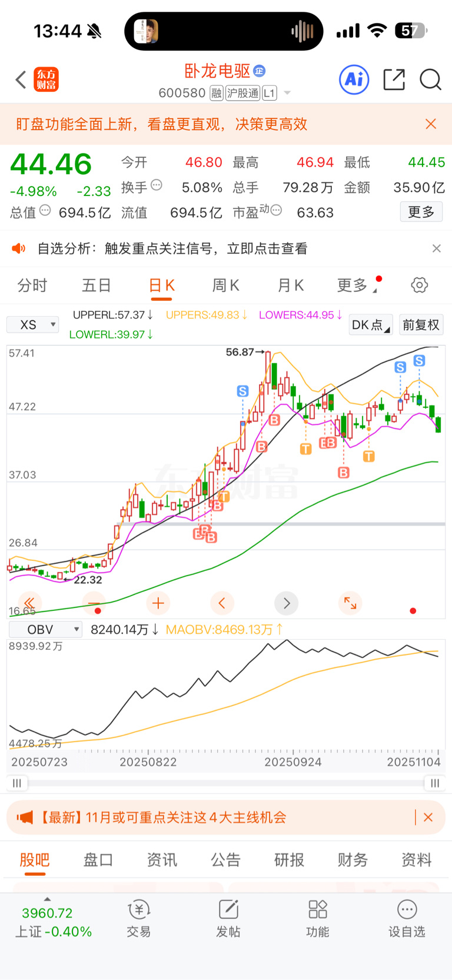
Task: Tap the minus zoom-out chart button
Action: [94, 603]
